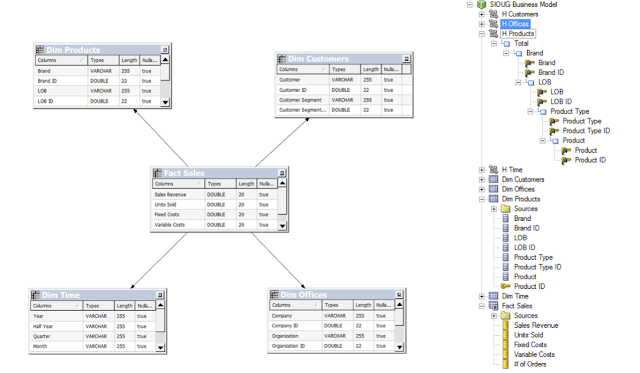This screenshot has width=640, height=373.
Task: Collapse the Fact Sales tree node
Action: pyautogui.click(x=482, y=306)
